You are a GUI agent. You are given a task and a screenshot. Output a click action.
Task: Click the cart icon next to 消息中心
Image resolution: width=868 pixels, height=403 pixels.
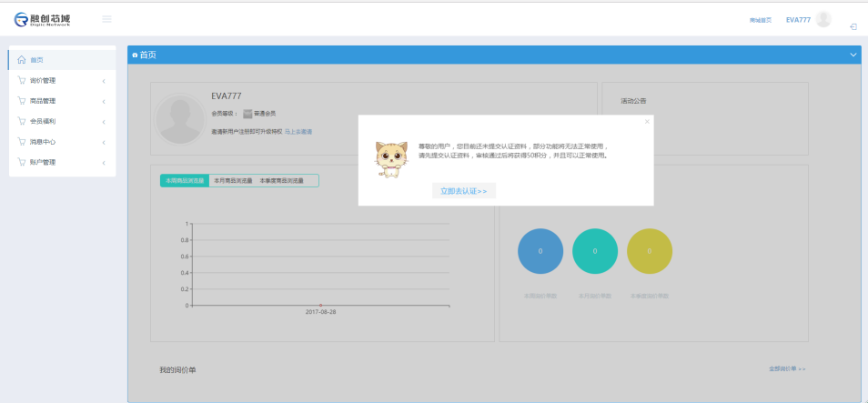point(22,142)
